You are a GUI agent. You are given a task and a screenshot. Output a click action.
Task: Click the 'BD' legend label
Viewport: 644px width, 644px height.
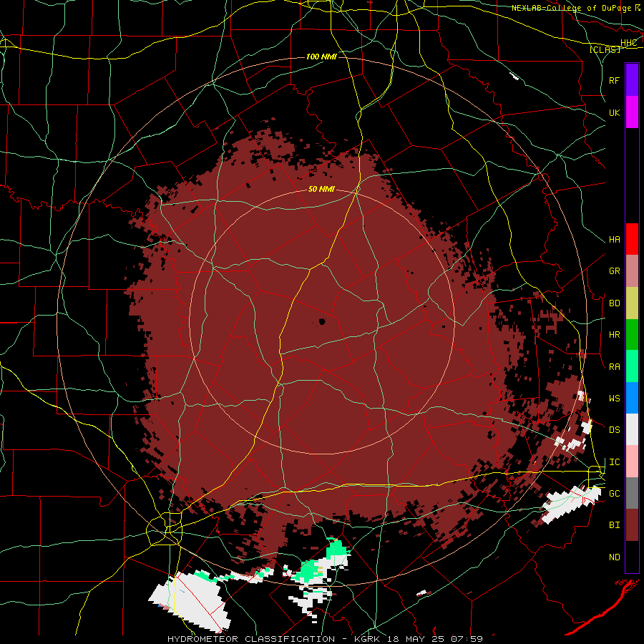[x=614, y=303]
